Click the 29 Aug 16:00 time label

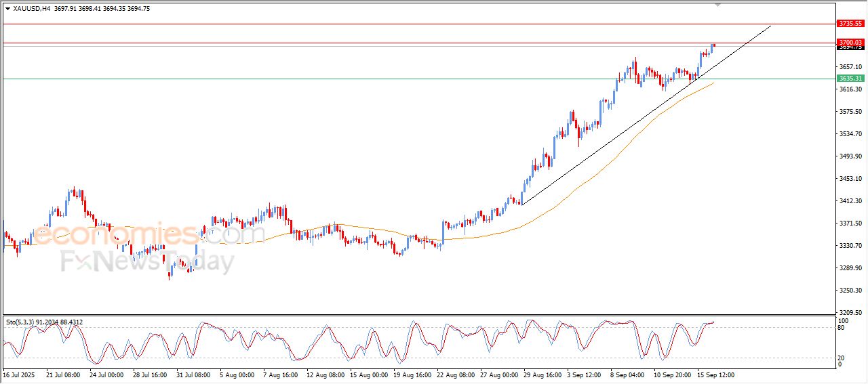click(x=541, y=375)
